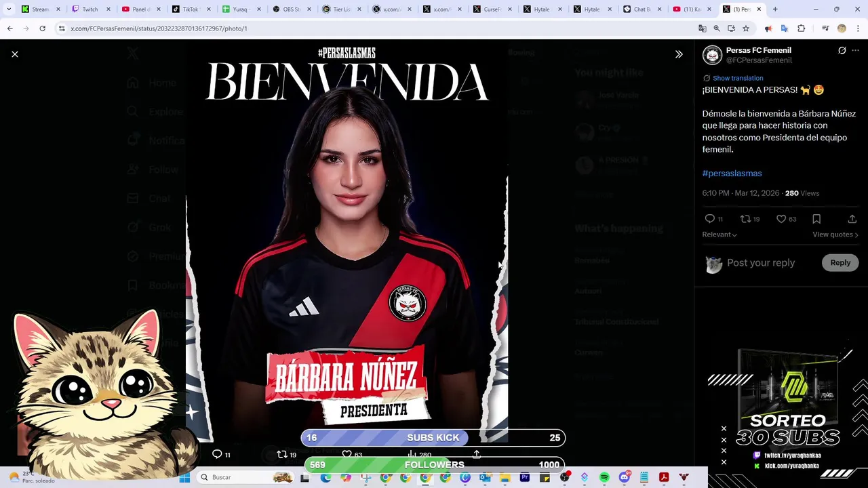Close the Stream tab

point(58,9)
